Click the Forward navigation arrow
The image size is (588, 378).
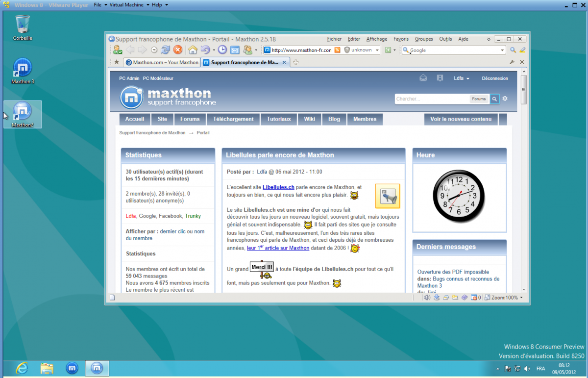[x=142, y=50]
